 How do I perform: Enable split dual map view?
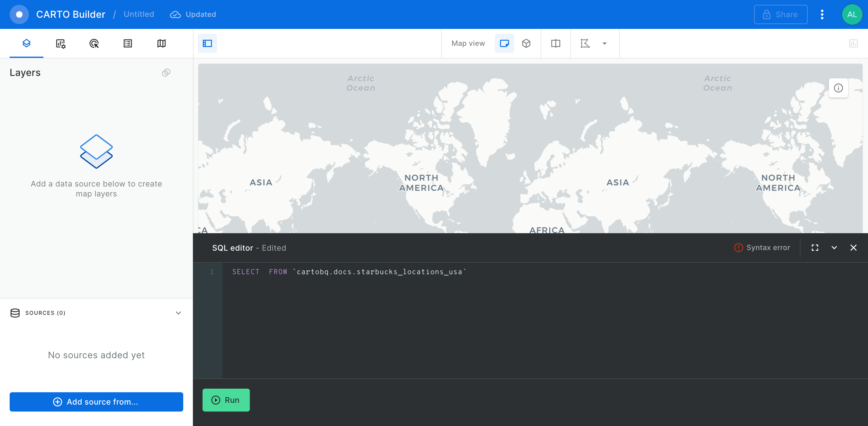[555, 43]
